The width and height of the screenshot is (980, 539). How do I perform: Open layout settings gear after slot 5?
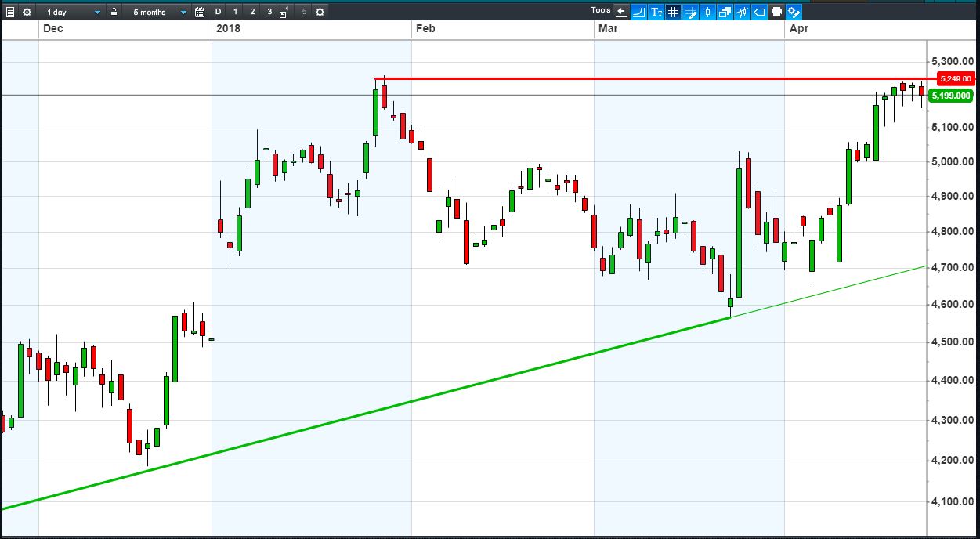click(320, 12)
